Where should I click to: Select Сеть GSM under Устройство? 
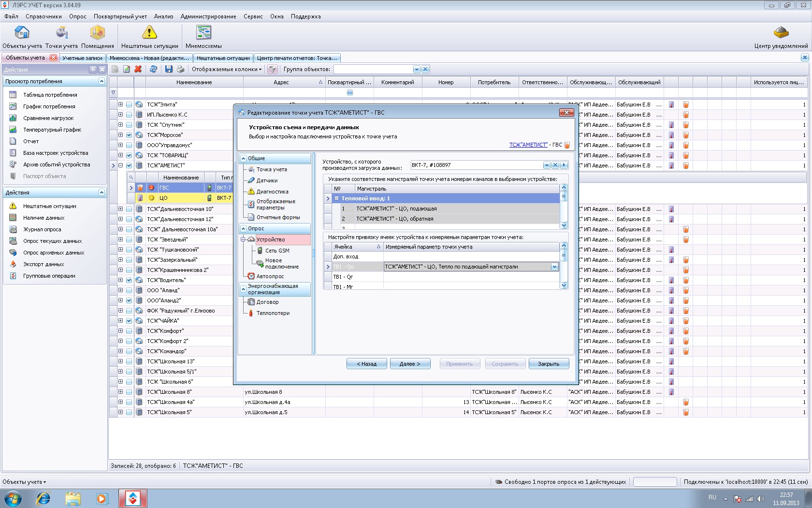(277, 251)
